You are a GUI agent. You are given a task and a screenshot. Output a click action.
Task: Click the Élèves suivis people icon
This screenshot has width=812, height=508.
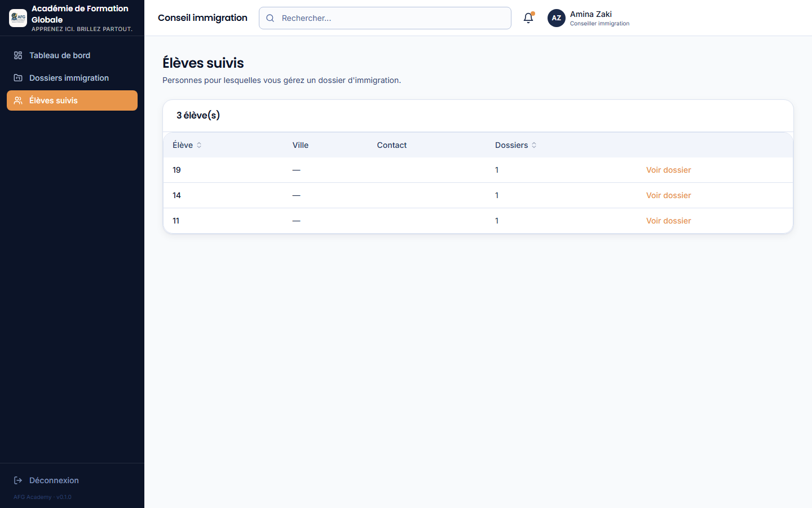18,100
